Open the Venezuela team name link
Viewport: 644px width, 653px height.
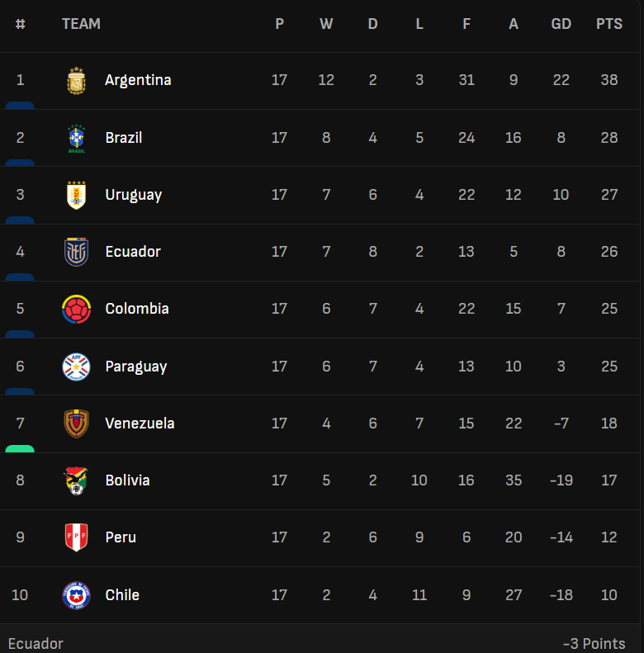pyautogui.click(x=140, y=424)
